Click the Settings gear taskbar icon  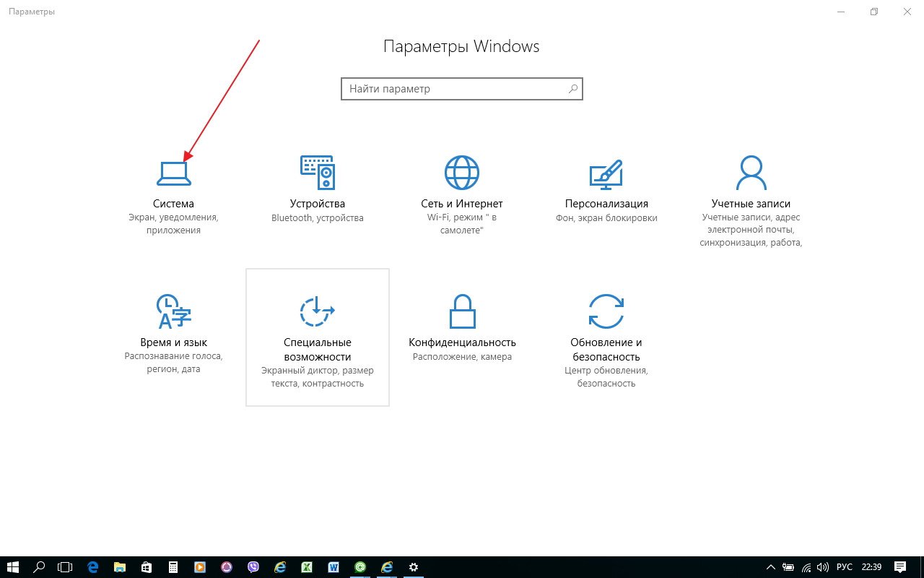tap(414, 567)
